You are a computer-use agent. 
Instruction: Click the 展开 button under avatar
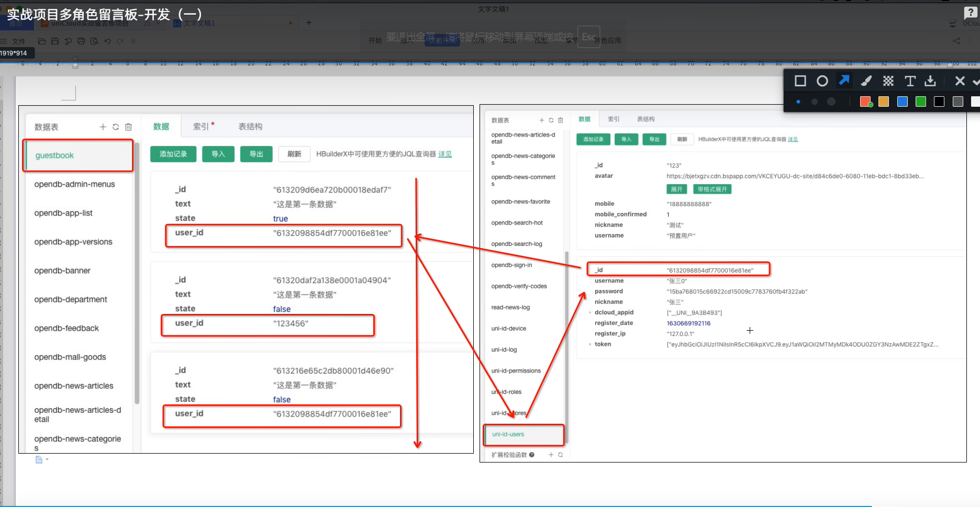pos(677,189)
